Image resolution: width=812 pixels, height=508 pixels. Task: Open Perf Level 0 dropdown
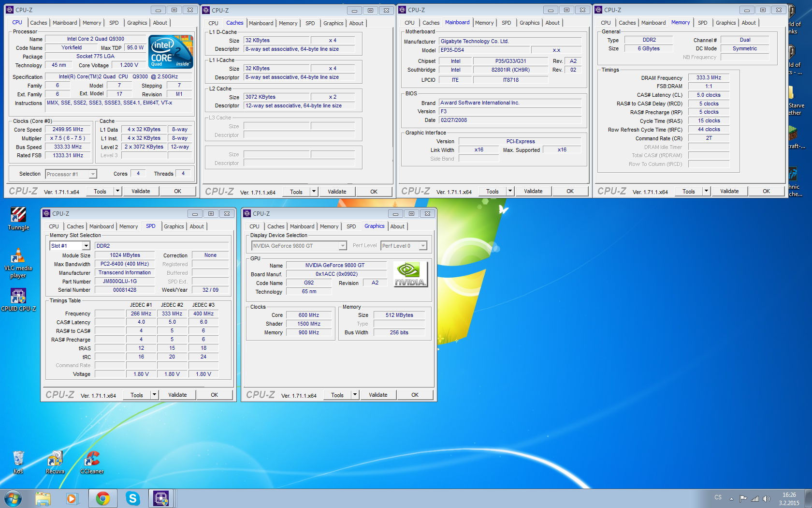tap(423, 246)
